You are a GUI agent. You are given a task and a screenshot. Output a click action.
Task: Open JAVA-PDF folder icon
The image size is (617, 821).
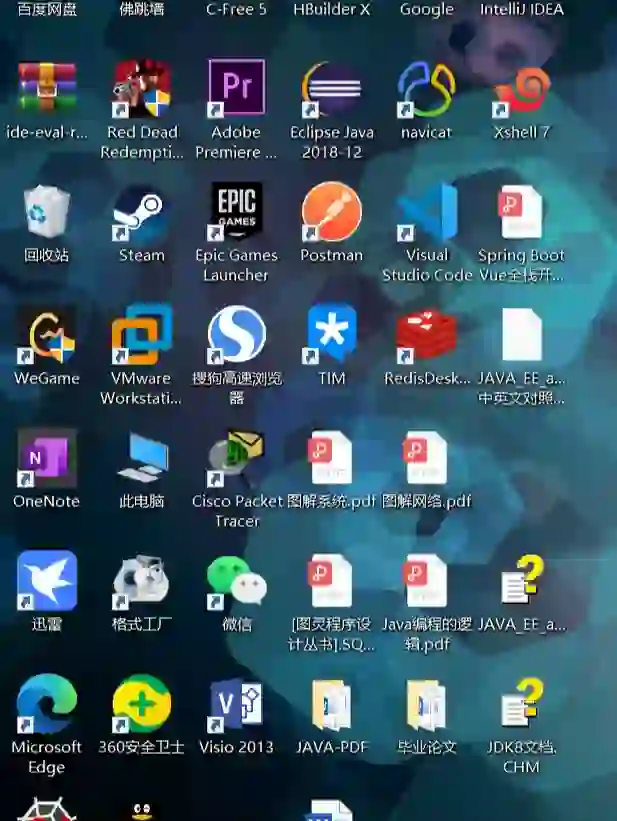[x=331, y=705]
